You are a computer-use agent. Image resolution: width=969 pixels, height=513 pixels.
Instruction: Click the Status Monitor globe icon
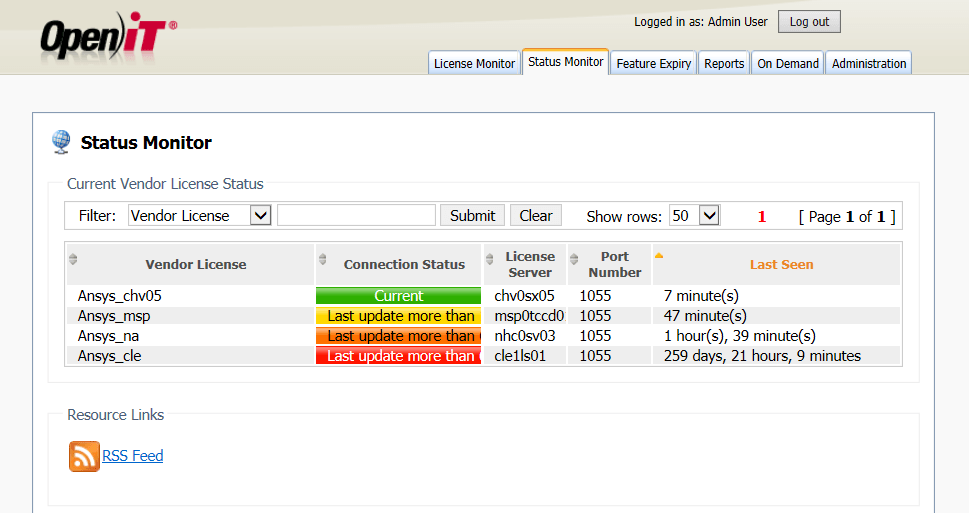coord(61,142)
